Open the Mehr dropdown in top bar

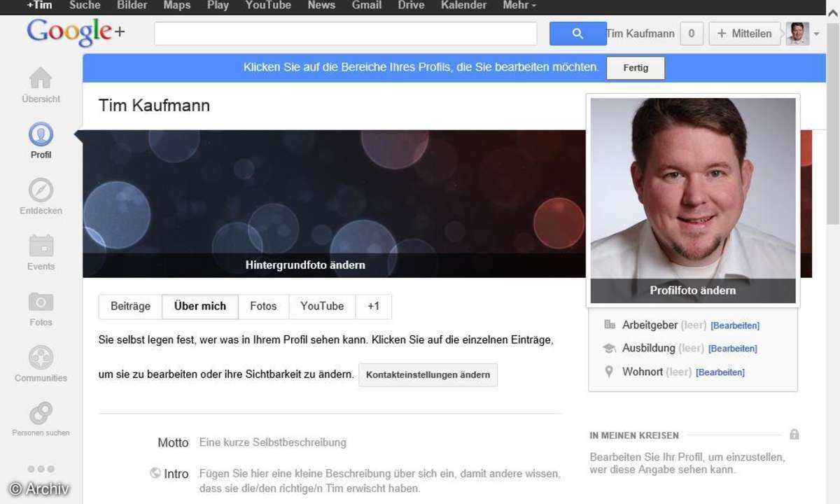point(519,5)
